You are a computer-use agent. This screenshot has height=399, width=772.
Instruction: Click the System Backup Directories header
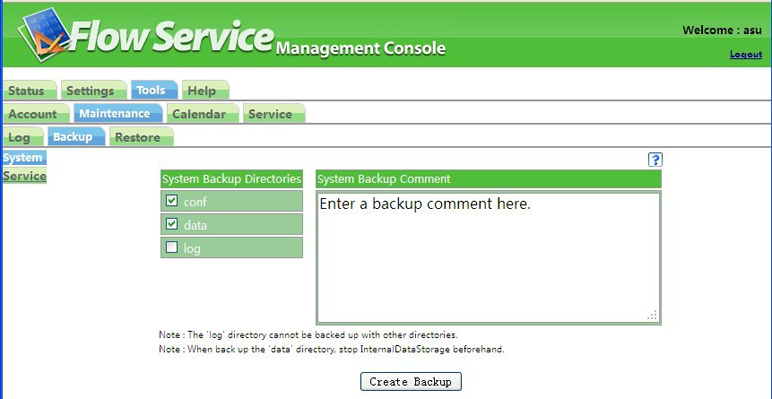[x=232, y=179]
